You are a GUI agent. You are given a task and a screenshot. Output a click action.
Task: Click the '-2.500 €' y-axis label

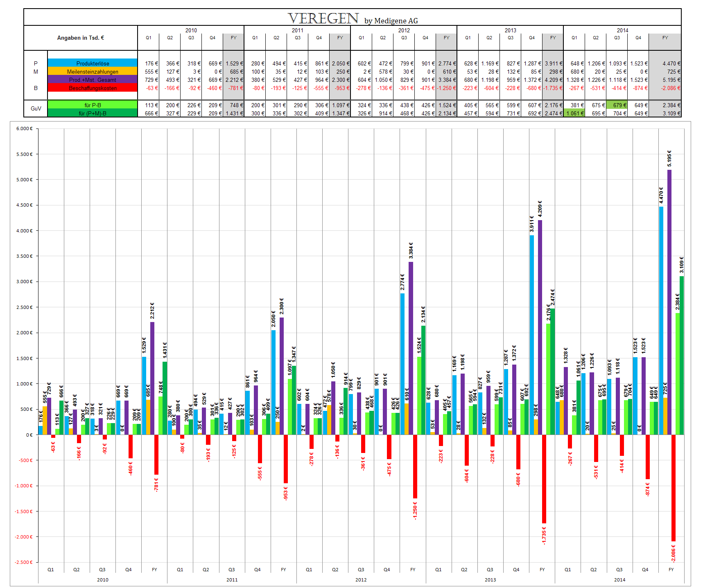point(24,562)
